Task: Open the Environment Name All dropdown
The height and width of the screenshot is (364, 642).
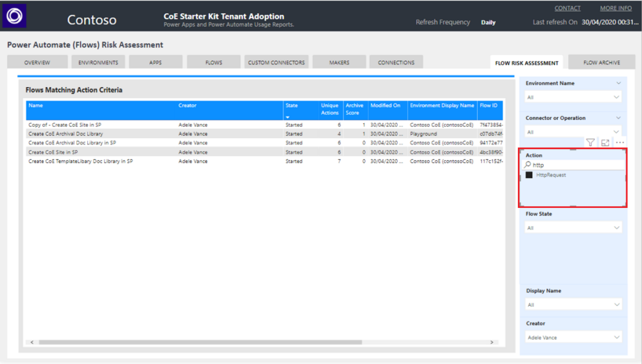Action: [573, 97]
